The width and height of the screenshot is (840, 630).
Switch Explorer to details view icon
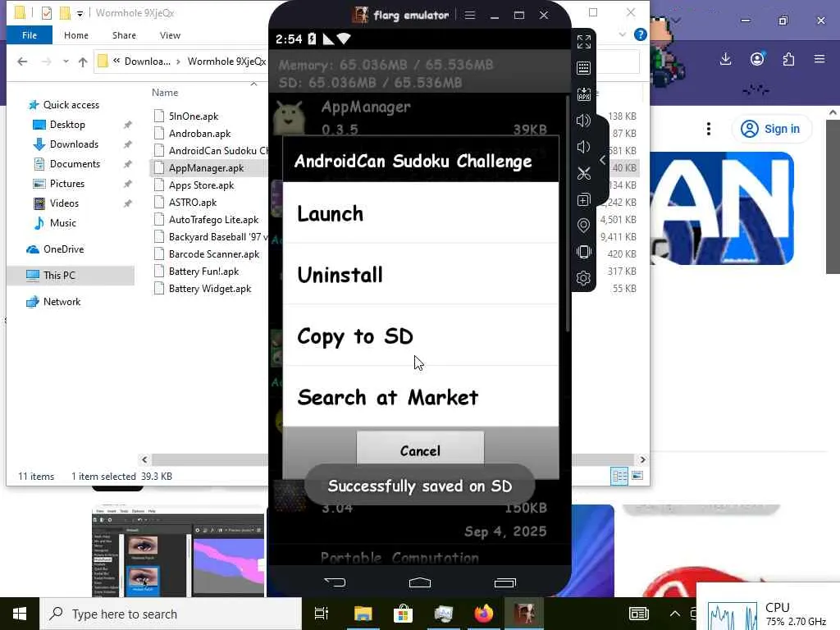pos(620,476)
